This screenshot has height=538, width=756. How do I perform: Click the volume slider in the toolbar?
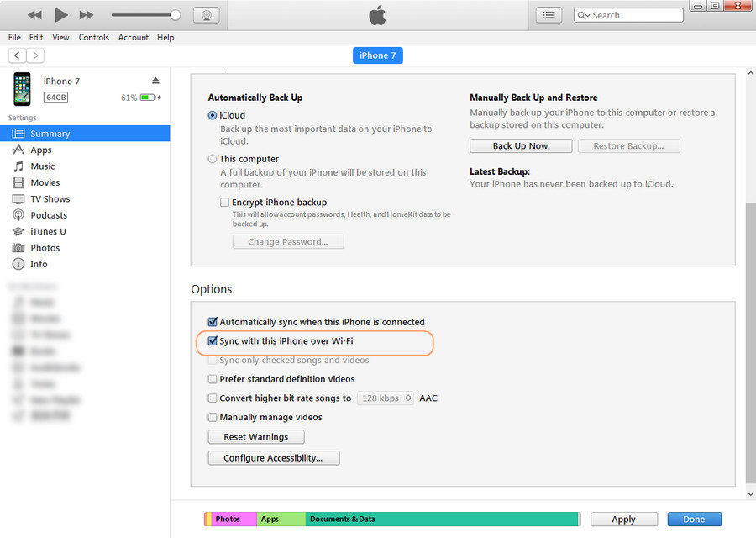(x=144, y=15)
